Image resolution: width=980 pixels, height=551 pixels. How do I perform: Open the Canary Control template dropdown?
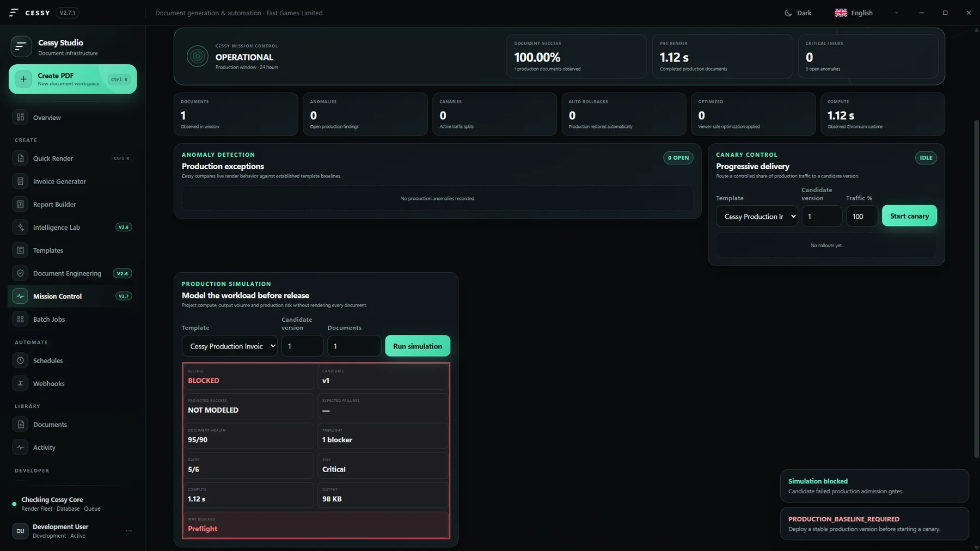tap(757, 216)
